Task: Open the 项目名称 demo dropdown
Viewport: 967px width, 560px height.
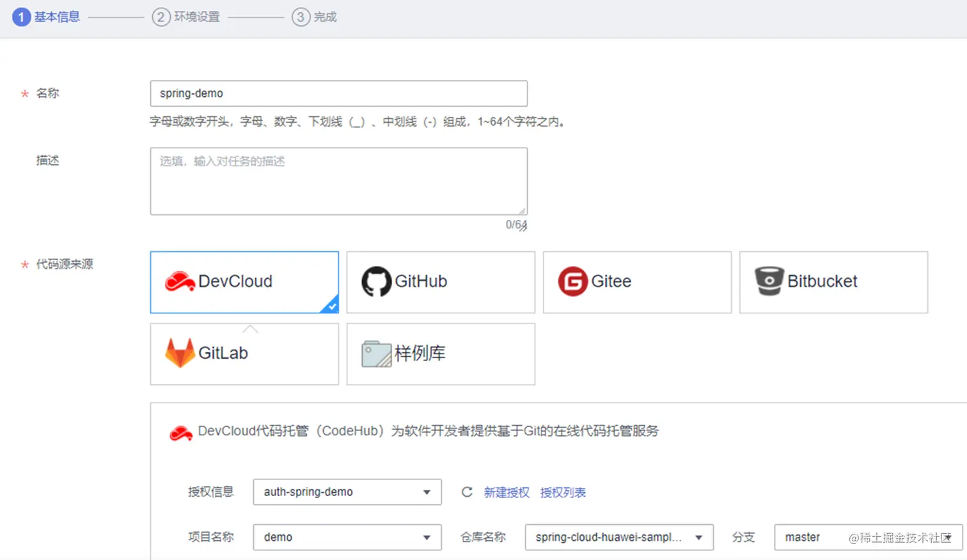Action: tap(347, 537)
